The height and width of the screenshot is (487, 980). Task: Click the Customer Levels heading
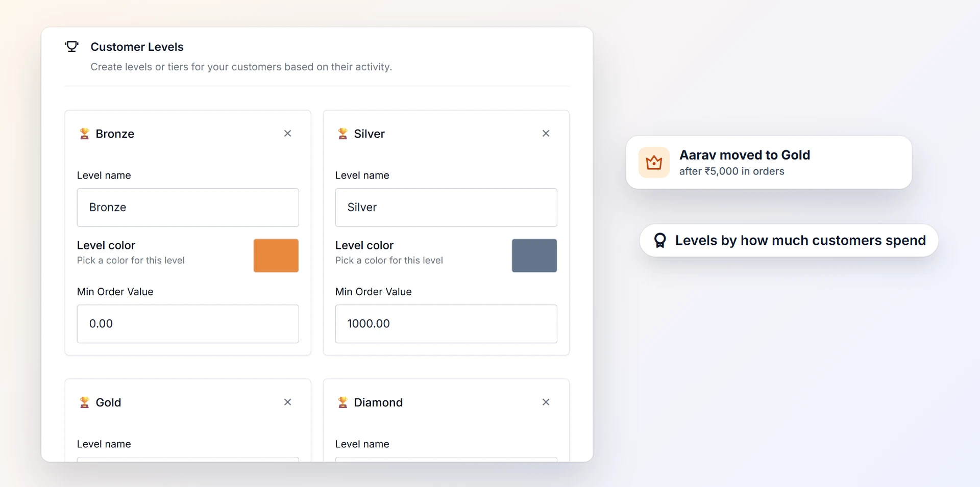coord(137,47)
